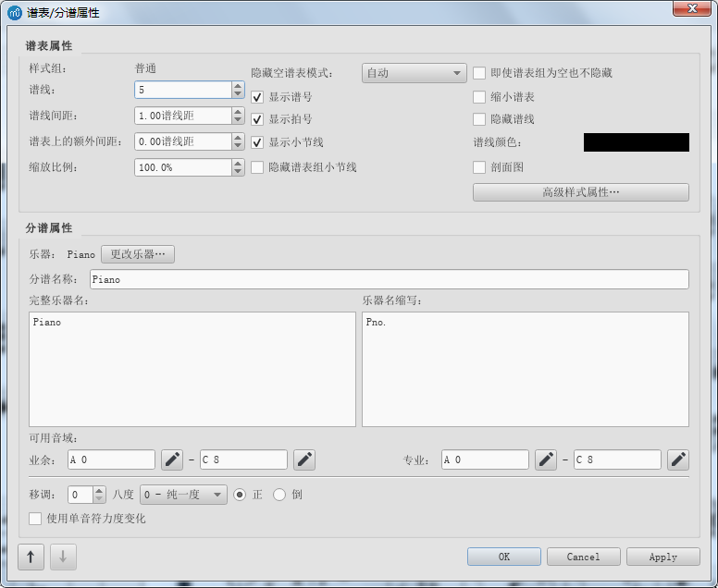This screenshot has height=588, width=718.
Task: Open the 隐藏空谱表模式 dropdown set to 自动
Action: coord(414,74)
